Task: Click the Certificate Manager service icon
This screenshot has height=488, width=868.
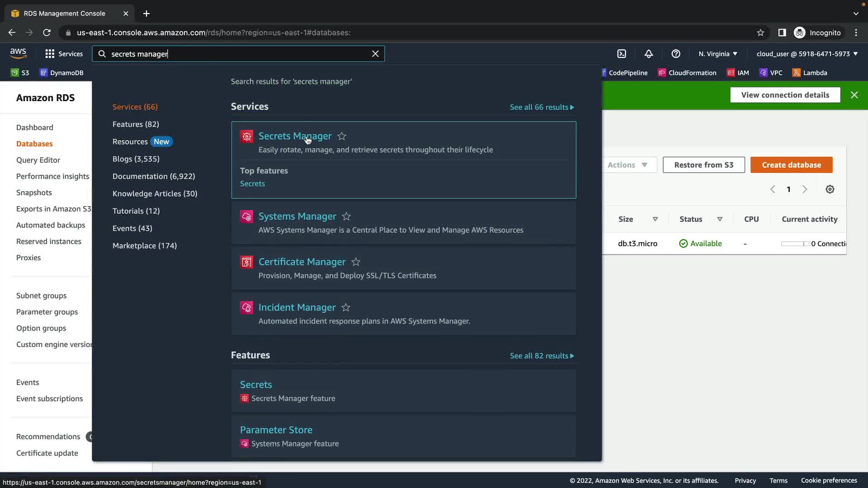Action: point(246,262)
